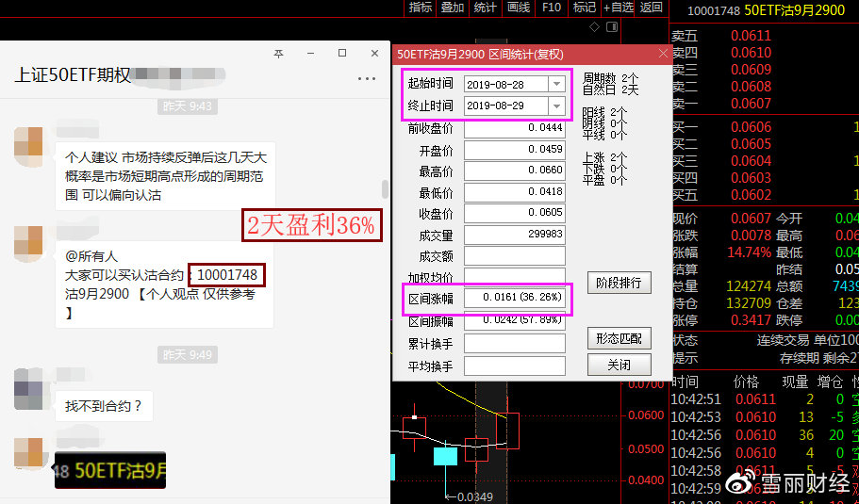Open chat options three-dot menu
The height and width of the screenshot is (504, 859).
tap(367, 78)
